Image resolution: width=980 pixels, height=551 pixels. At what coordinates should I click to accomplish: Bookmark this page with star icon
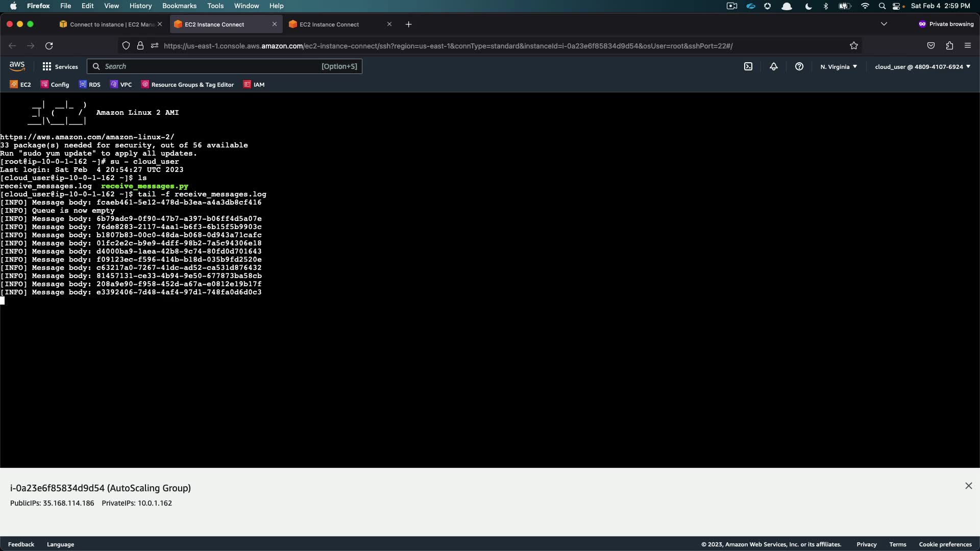(x=854, y=46)
